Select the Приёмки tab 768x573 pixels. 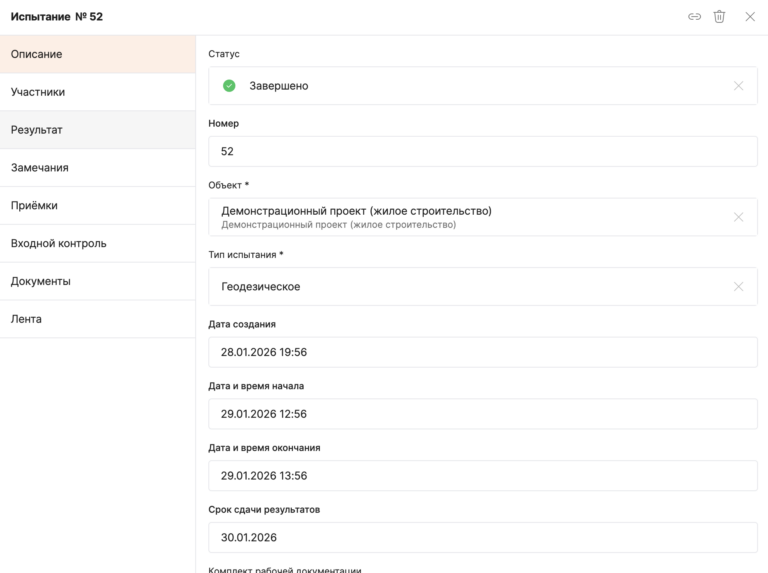pyautogui.click(x=97, y=206)
